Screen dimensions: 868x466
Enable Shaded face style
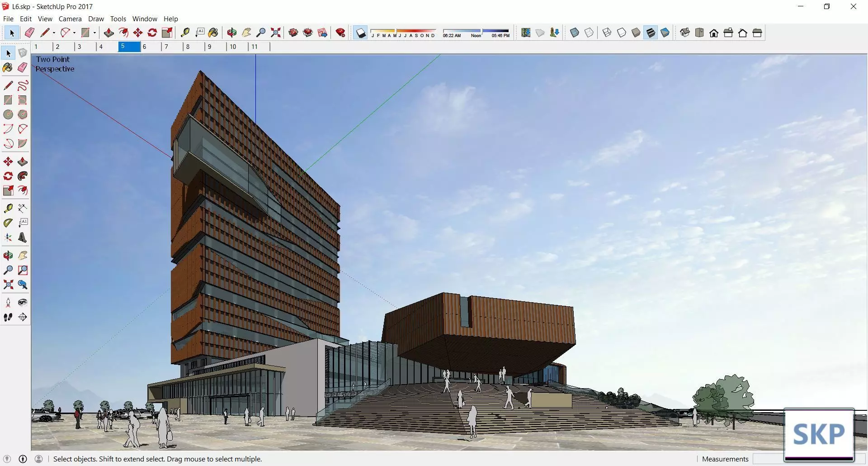(x=636, y=33)
